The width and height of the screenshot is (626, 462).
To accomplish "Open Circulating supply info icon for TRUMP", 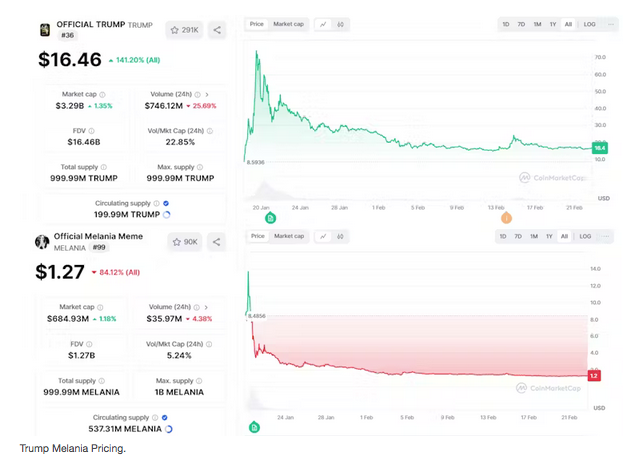I will coord(156,203).
